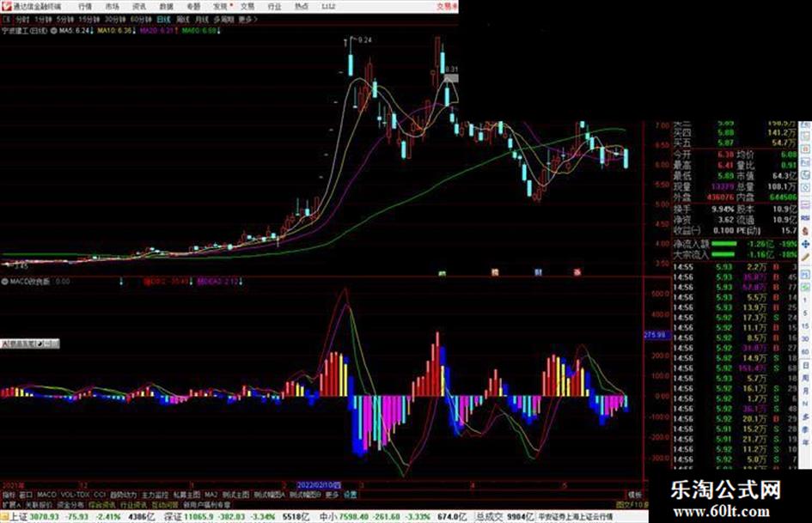Select the MACD indicator tab
Screen dimensions: 812x523
tap(46, 495)
